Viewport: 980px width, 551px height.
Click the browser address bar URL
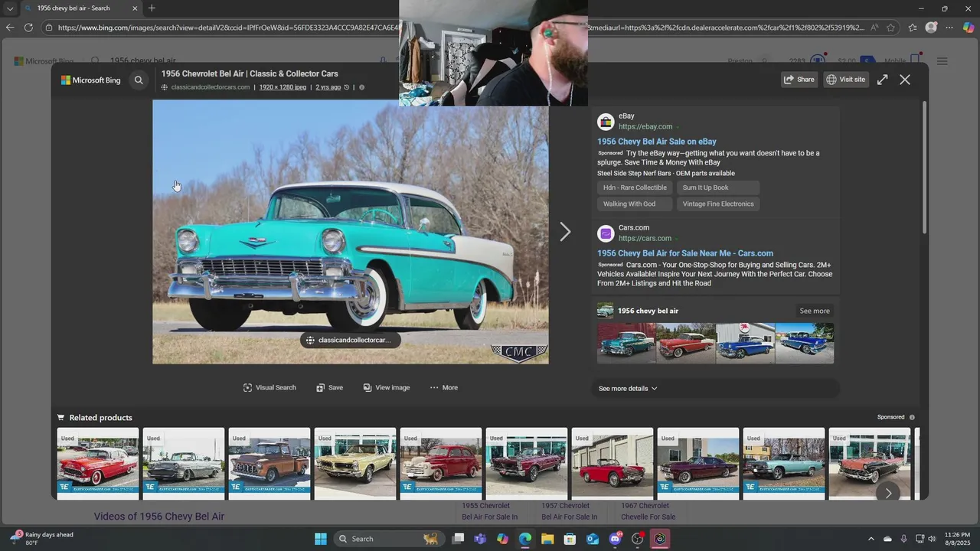(x=459, y=28)
